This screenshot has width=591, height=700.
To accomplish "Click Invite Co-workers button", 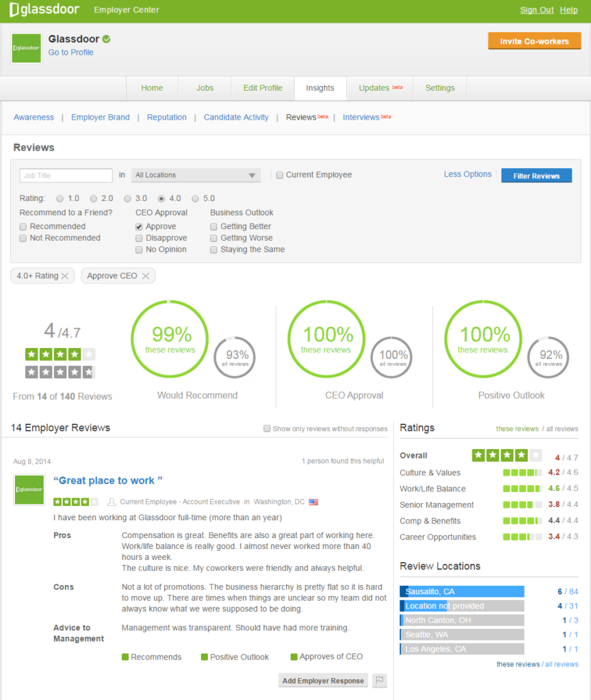I will [534, 41].
